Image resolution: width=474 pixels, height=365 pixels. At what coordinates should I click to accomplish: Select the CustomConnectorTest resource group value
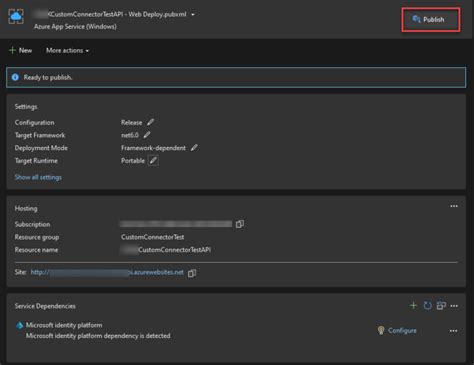pos(153,237)
